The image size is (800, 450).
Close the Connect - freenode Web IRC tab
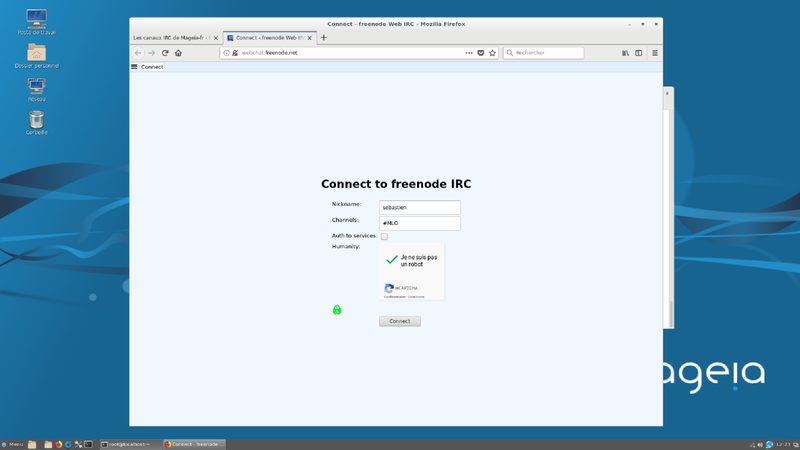click(x=310, y=38)
